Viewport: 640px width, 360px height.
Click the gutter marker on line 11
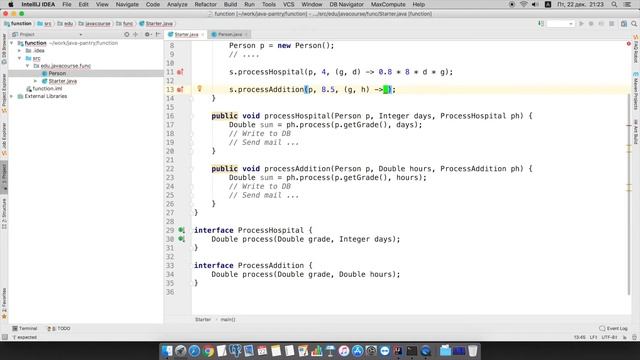click(x=180, y=72)
